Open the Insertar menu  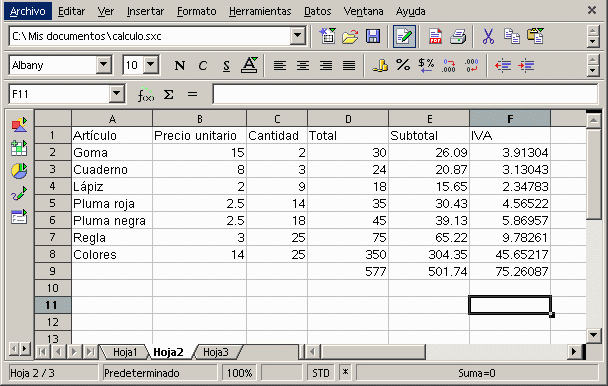(145, 11)
